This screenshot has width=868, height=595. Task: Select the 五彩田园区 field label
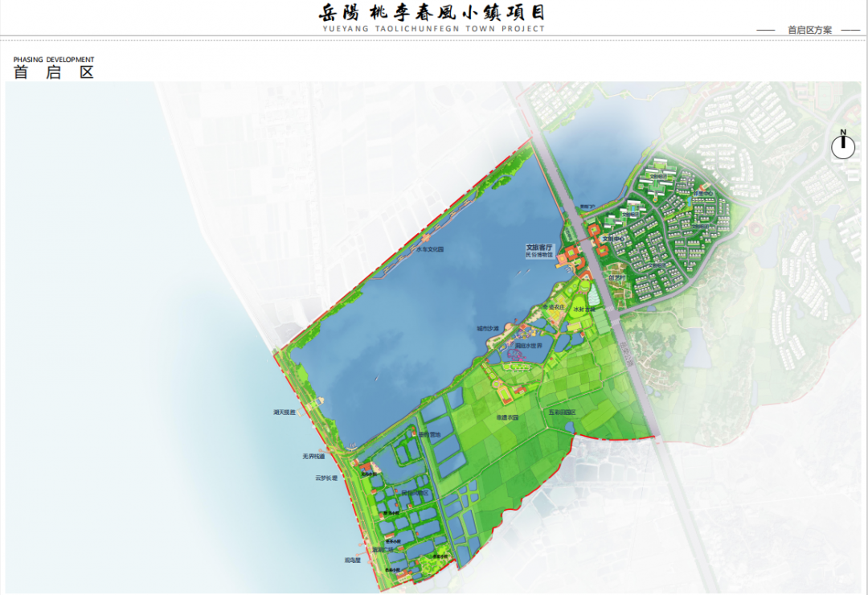(x=563, y=412)
